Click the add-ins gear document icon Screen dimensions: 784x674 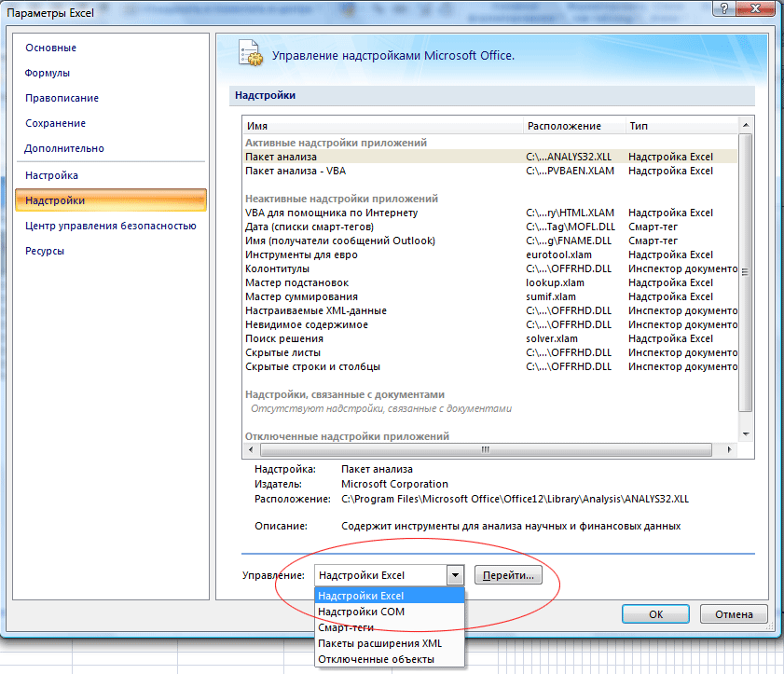250,53
